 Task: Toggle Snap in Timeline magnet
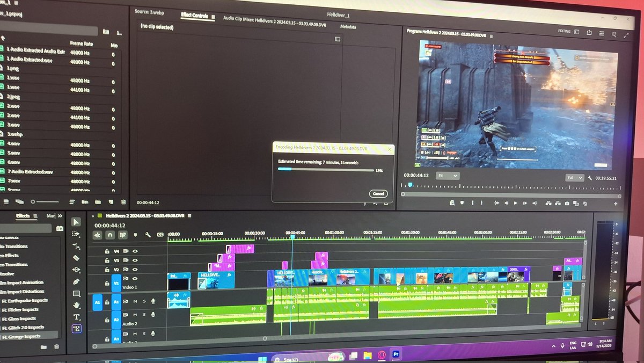(110, 235)
